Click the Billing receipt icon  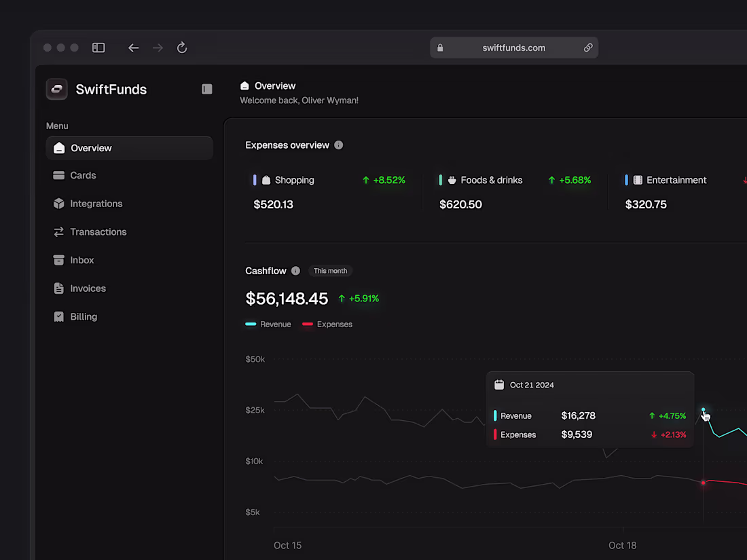(x=58, y=317)
